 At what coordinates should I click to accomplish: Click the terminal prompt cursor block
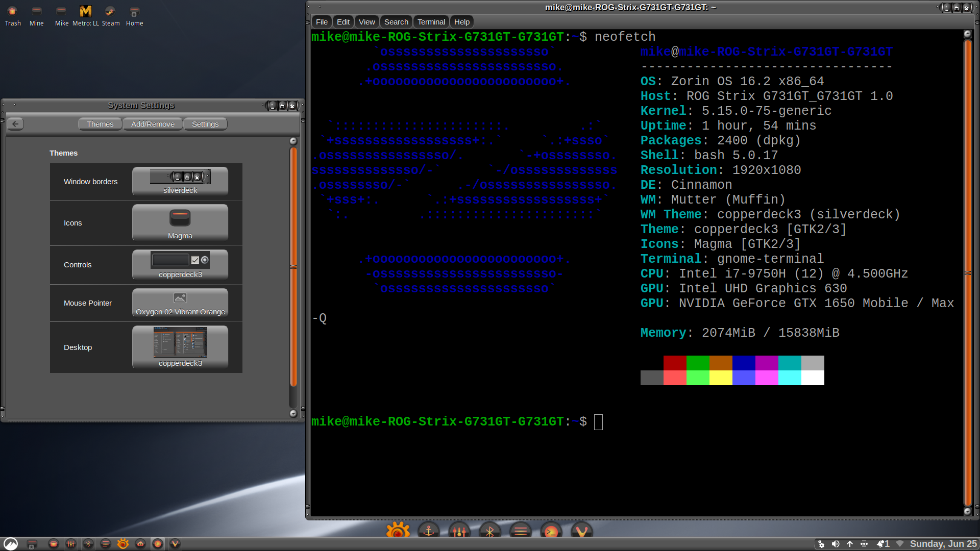(599, 422)
